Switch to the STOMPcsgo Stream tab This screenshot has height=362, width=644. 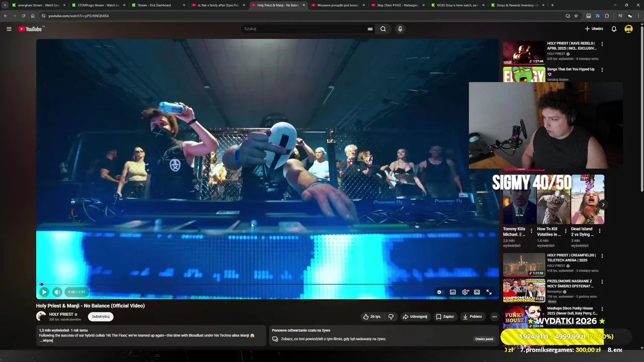tap(98, 5)
